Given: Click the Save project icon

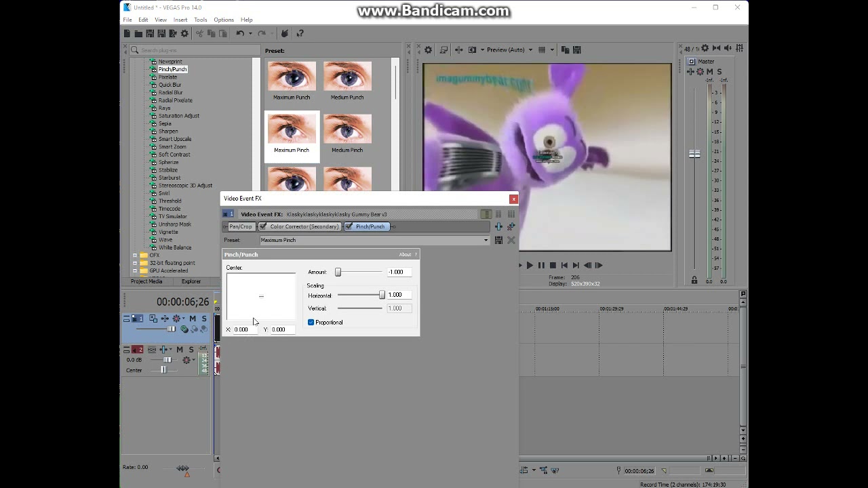Looking at the screenshot, I should pos(150,33).
